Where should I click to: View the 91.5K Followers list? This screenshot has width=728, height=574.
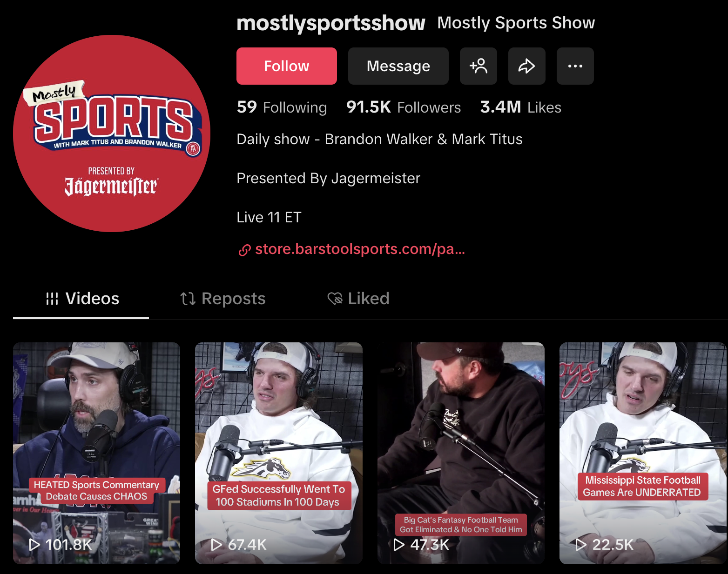coord(404,107)
